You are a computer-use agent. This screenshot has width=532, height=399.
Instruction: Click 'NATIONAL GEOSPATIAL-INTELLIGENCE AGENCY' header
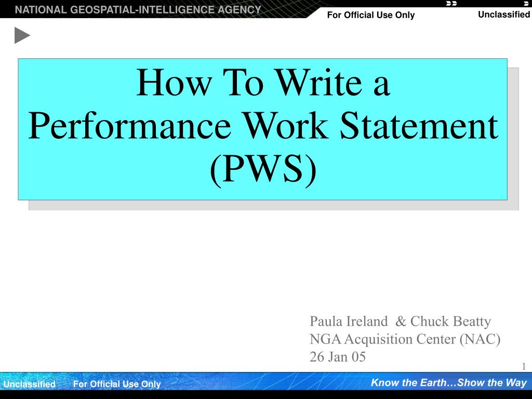138,9
